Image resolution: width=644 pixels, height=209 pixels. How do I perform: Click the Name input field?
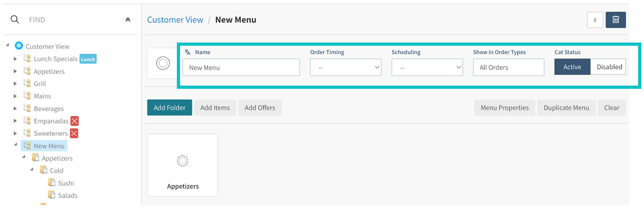click(x=241, y=68)
